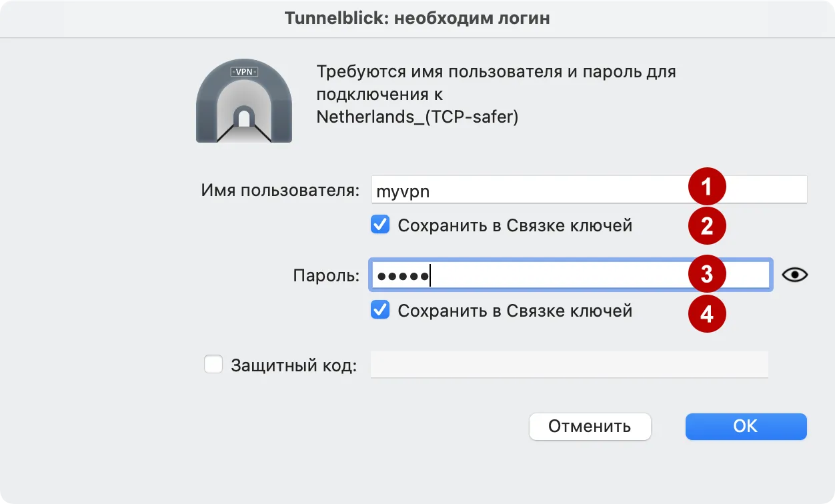Click the red marker numbered 1

[x=706, y=187]
